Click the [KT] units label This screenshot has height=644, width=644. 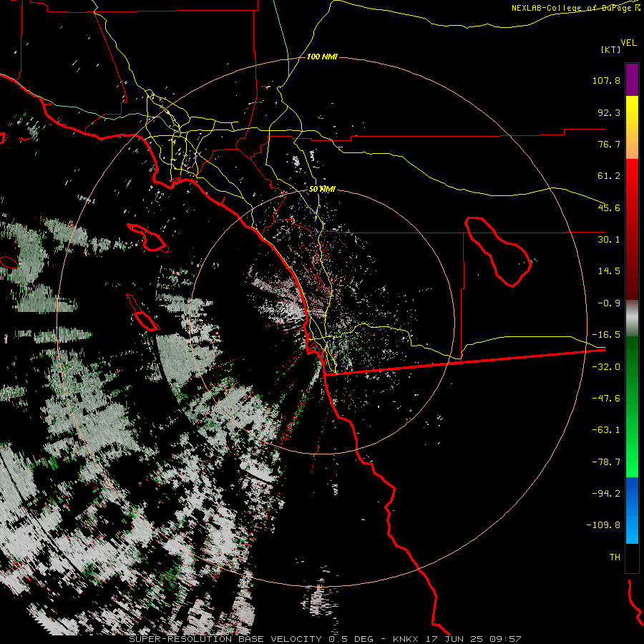[x=611, y=49]
